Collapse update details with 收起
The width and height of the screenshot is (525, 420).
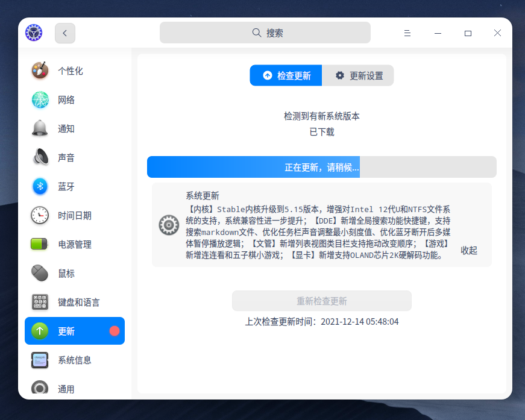click(x=469, y=250)
